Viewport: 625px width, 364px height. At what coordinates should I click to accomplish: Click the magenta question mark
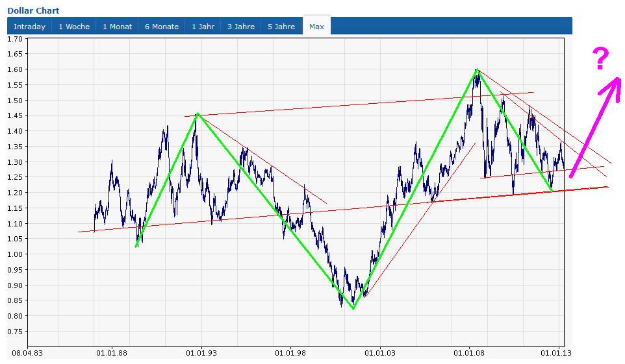(601, 59)
